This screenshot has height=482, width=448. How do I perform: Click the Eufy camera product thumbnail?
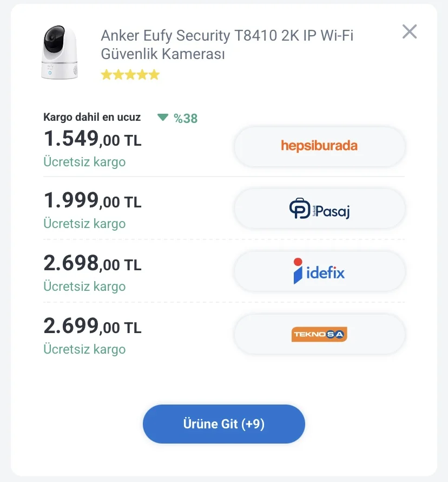click(x=60, y=53)
